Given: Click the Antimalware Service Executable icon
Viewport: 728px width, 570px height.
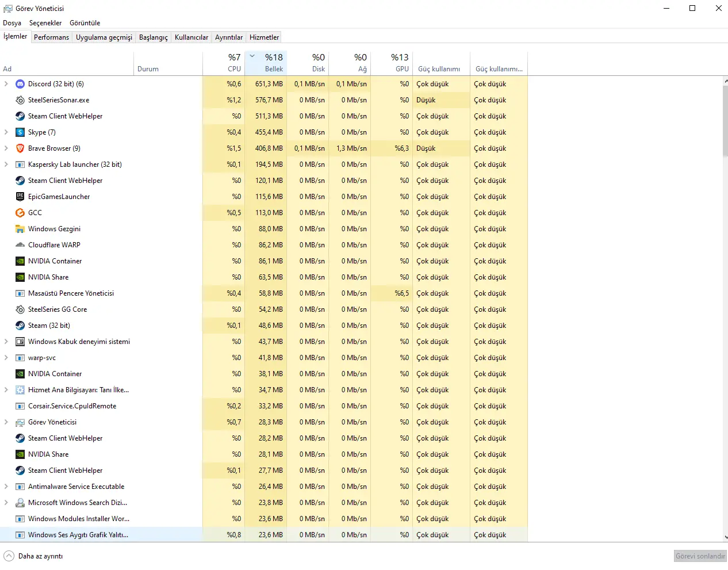Looking at the screenshot, I should pos(20,487).
